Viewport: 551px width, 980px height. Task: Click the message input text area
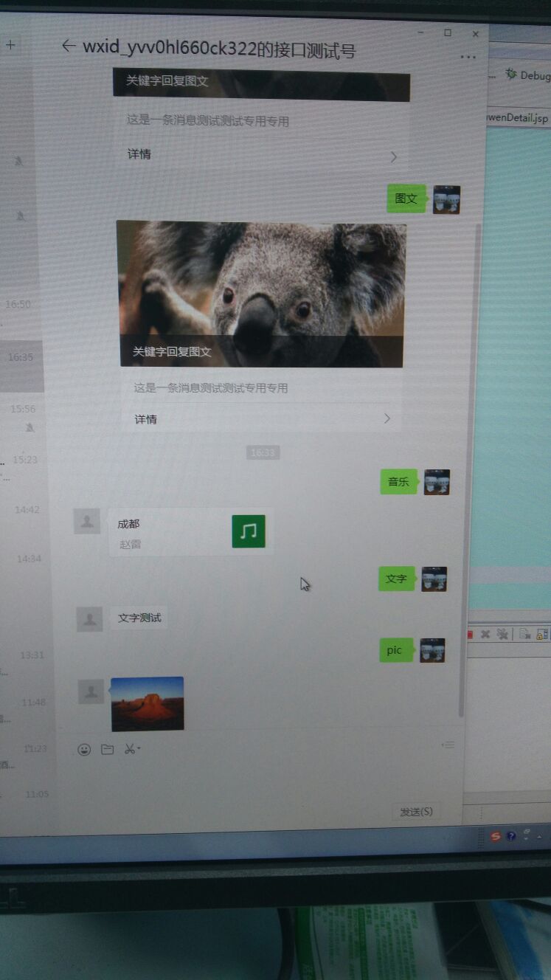pyautogui.click(x=258, y=782)
